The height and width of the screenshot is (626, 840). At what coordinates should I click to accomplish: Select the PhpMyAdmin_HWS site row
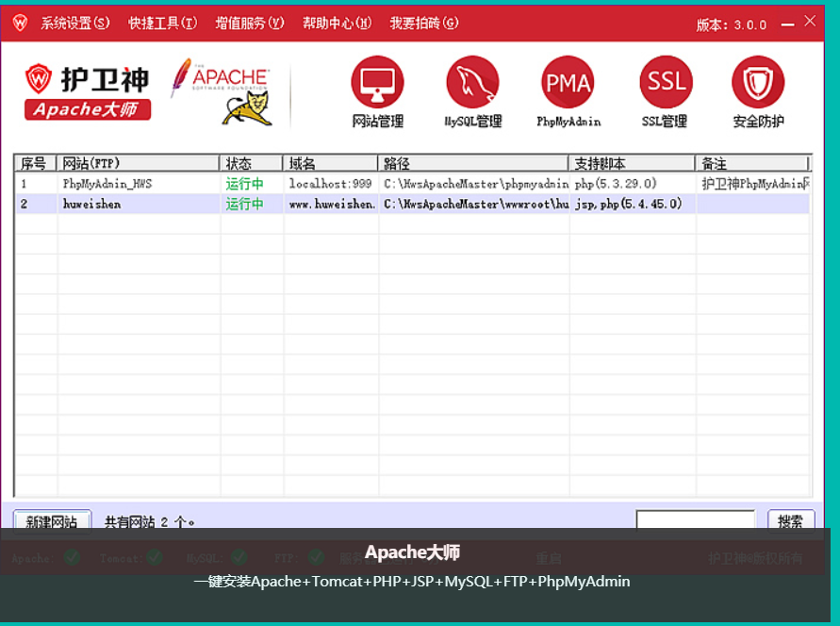pyautogui.click(x=107, y=184)
